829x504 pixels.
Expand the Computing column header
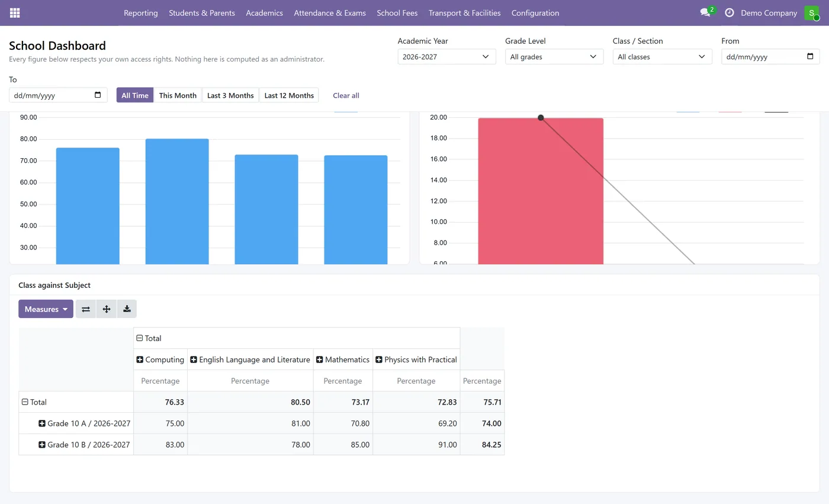160,359
